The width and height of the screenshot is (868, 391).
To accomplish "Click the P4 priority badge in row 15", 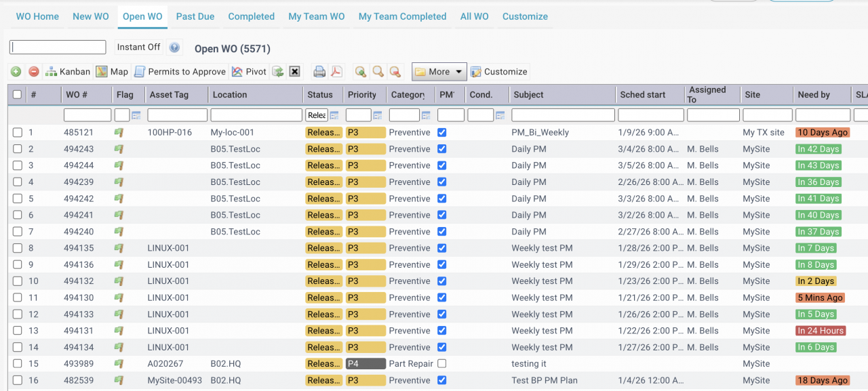I will point(366,364).
